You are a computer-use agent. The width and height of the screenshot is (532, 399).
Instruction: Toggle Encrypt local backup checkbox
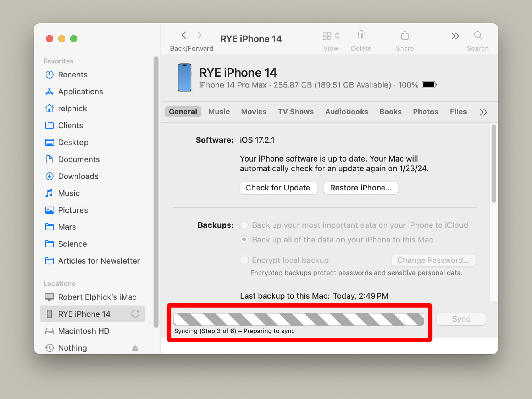(244, 260)
